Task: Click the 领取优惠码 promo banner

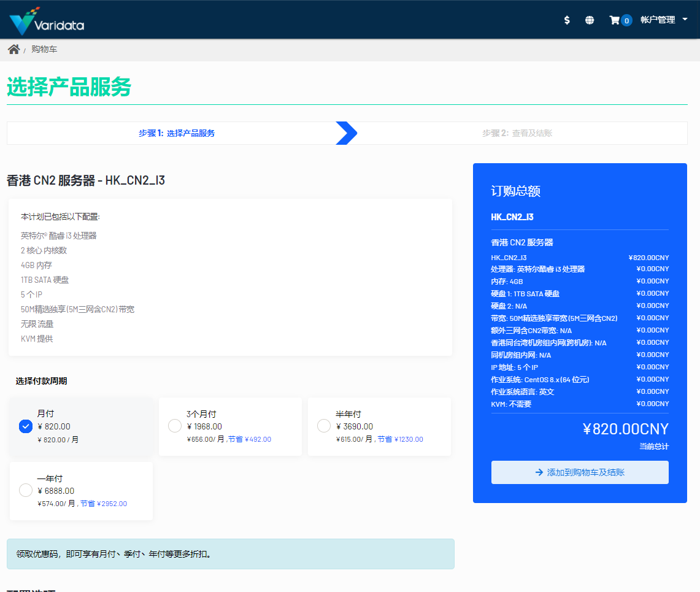Action: (x=230, y=553)
